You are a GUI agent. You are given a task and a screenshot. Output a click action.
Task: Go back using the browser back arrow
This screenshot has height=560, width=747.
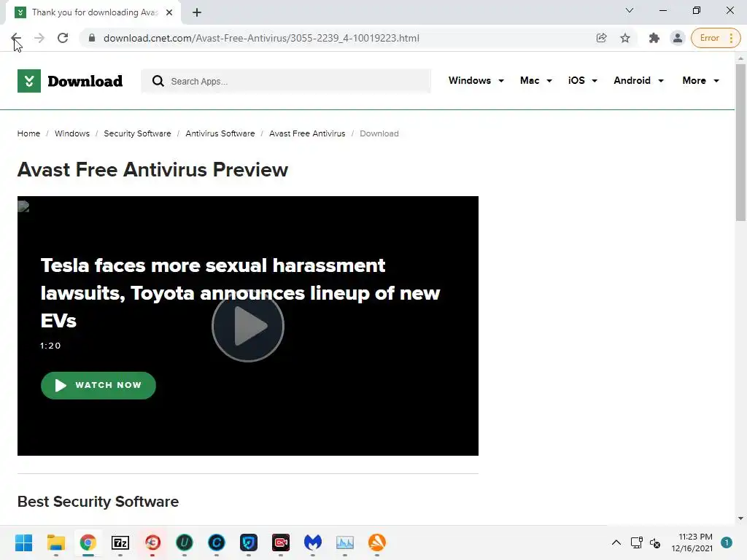coord(16,38)
